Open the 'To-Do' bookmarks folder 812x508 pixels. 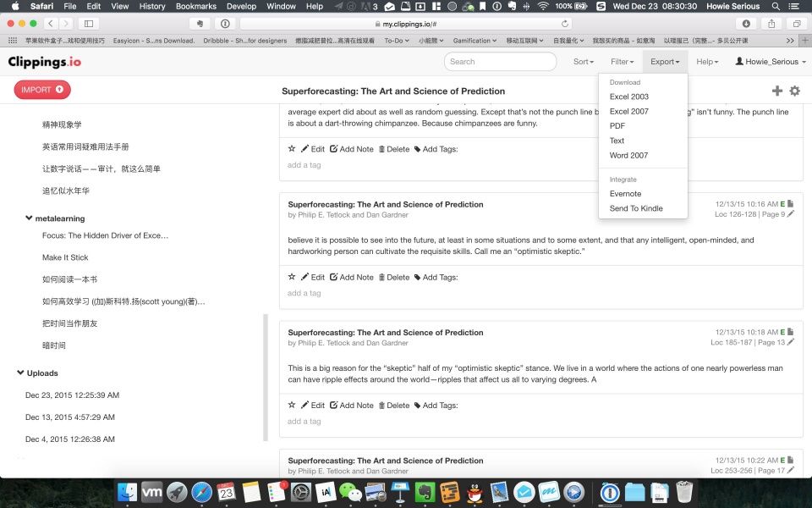[x=396, y=41]
